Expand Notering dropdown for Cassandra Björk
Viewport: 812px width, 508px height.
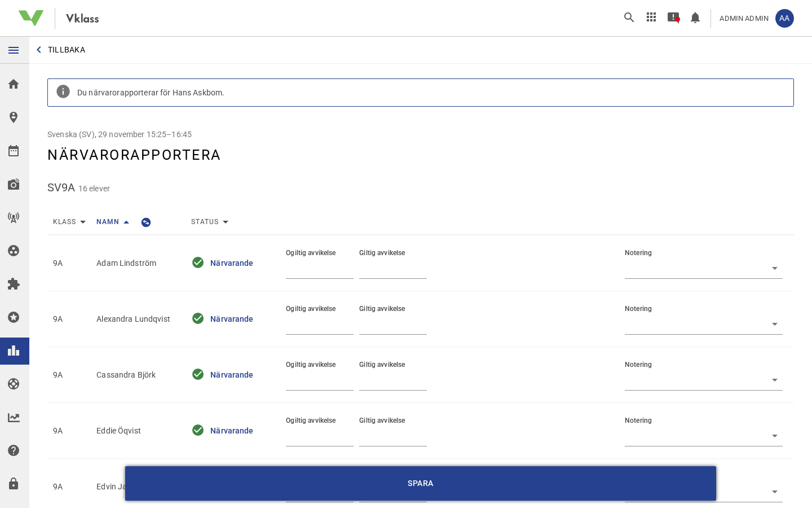tap(704, 380)
